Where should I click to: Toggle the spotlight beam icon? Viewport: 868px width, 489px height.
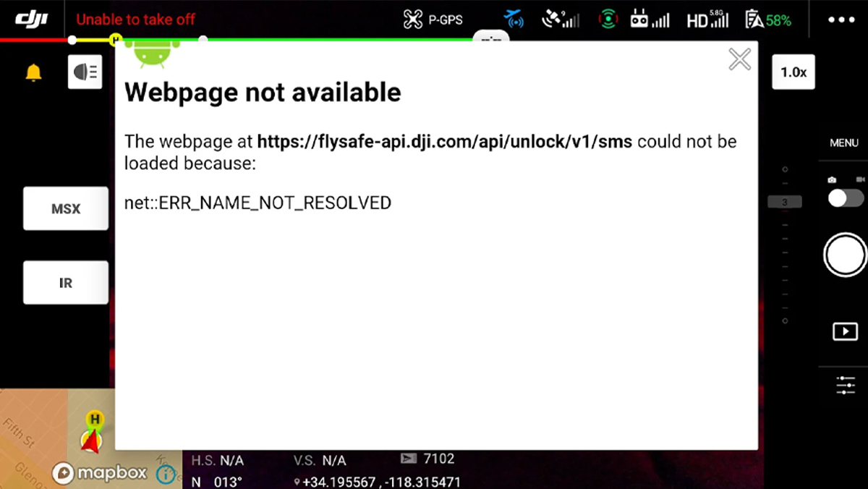(x=85, y=72)
